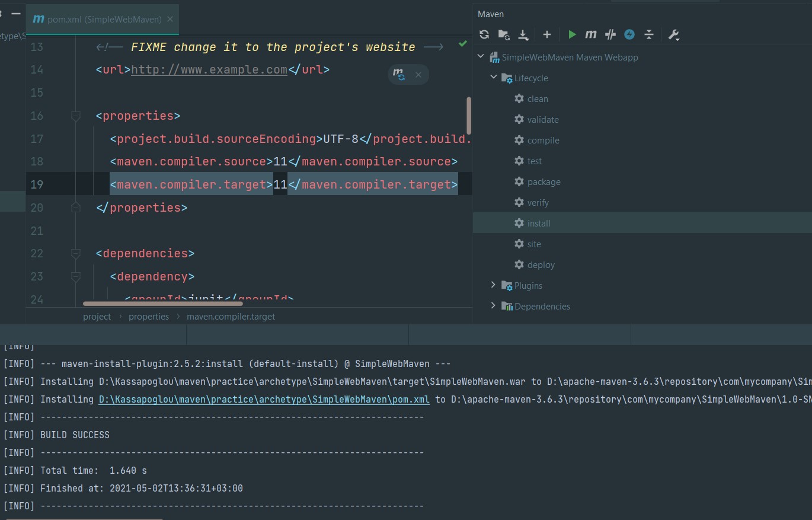Toggle Skip Tests mode icon
812x520 pixels.
pyautogui.click(x=610, y=34)
